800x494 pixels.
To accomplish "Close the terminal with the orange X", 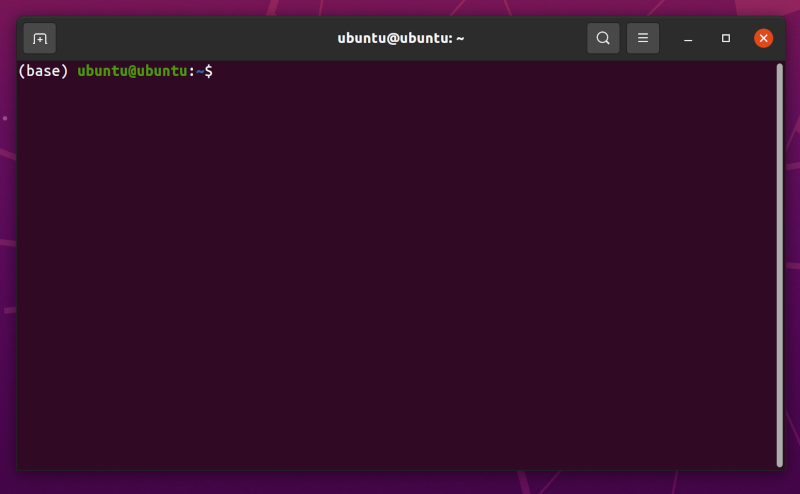I will (763, 39).
